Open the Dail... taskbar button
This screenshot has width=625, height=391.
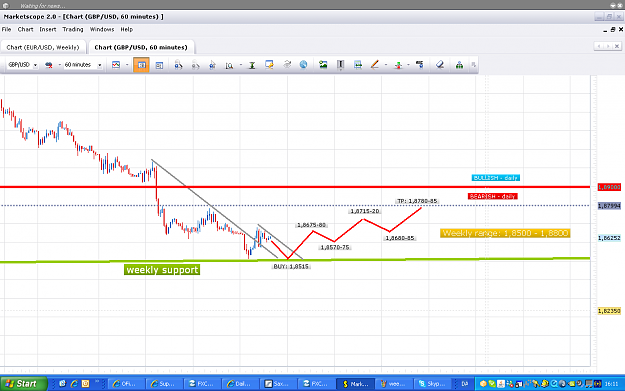click(x=240, y=383)
